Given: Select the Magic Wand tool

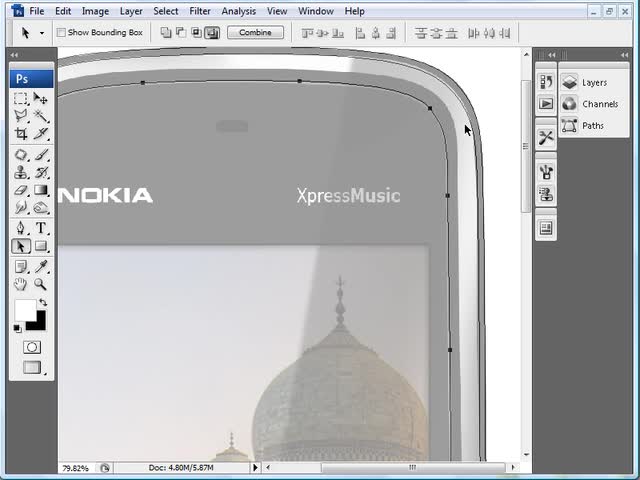Looking at the screenshot, I should 41,116.
